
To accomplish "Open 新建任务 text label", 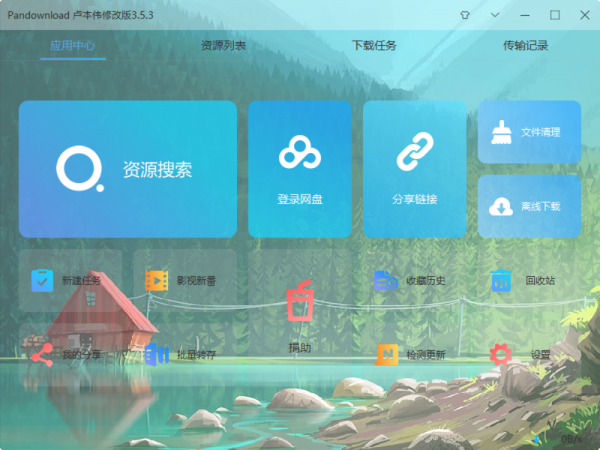I will [x=82, y=280].
